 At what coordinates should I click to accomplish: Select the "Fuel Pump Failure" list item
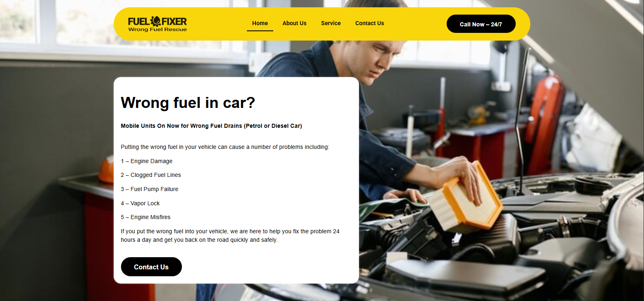coord(149,189)
